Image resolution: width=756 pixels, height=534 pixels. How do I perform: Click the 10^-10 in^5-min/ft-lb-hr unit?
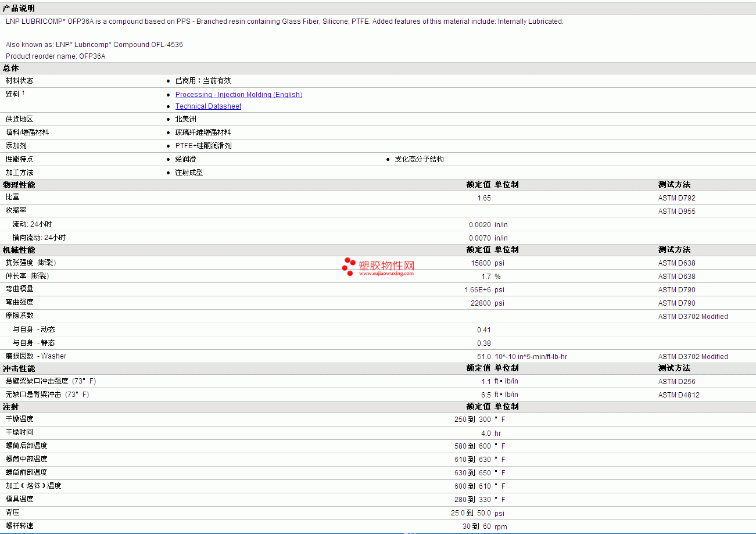click(x=531, y=357)
